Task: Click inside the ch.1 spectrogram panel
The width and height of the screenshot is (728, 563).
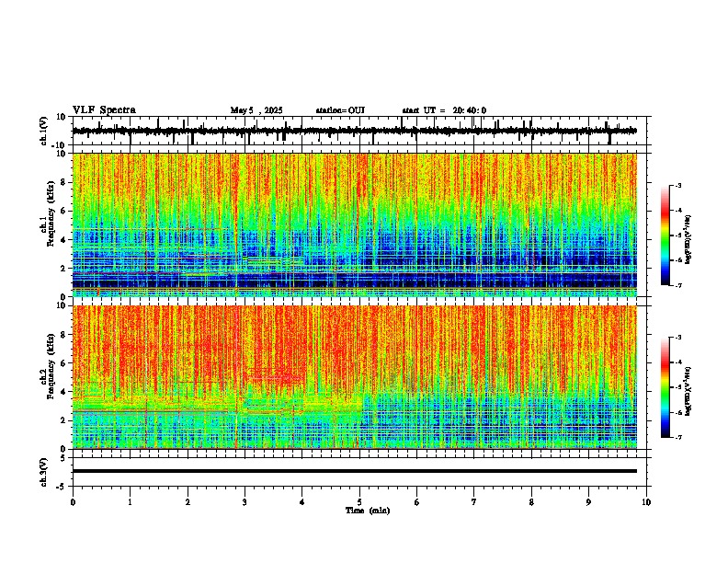Action: (x=354, y=224)
